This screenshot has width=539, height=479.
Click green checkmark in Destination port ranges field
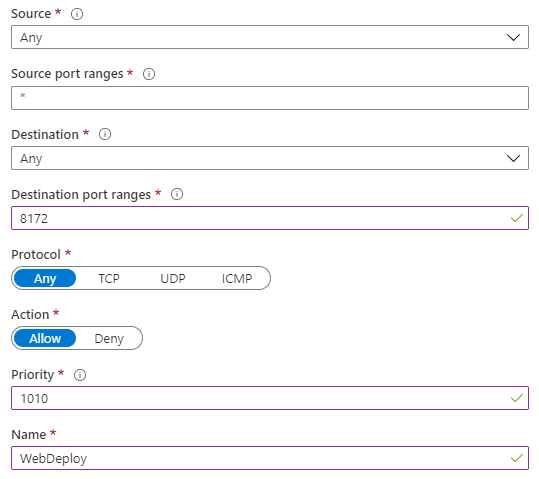click(x=517, y=218)
